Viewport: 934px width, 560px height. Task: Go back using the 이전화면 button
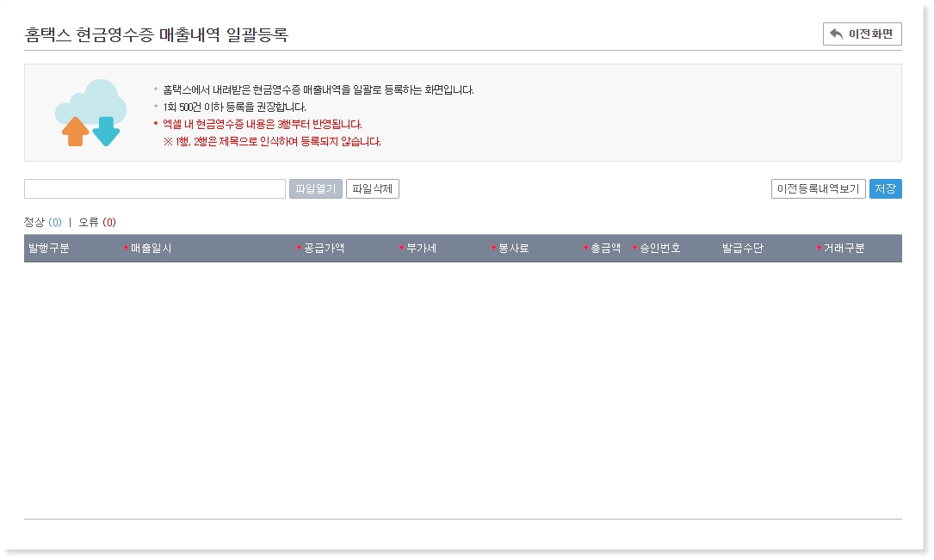pyautogui.click(x=862, y=34)
